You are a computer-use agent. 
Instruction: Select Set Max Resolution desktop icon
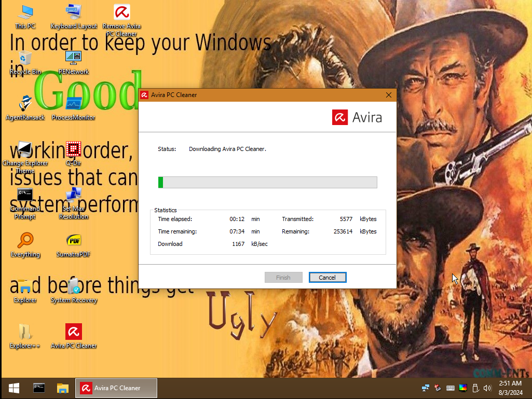pos(74,203)
